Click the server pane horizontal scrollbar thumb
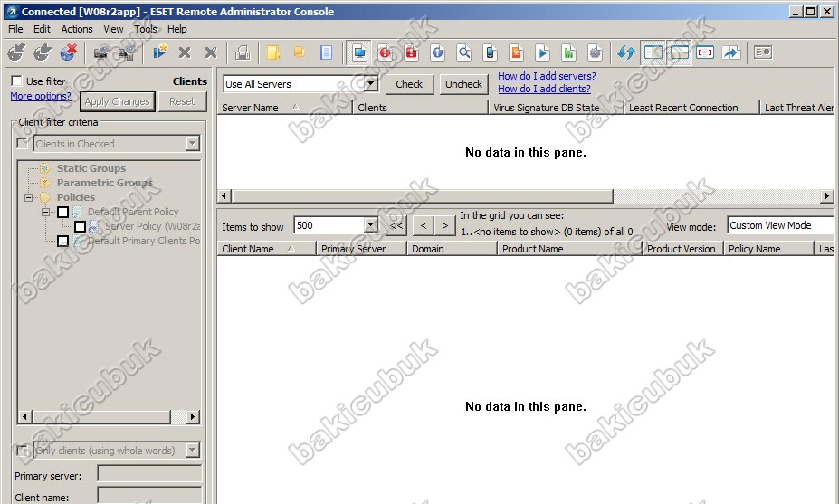Image resolution: width=839 pixels, height=504 pixels. click(x=422, y=196)
